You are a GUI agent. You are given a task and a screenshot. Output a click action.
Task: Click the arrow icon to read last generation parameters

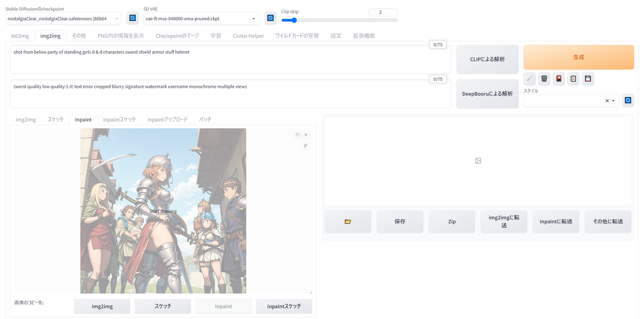(529, 79)
